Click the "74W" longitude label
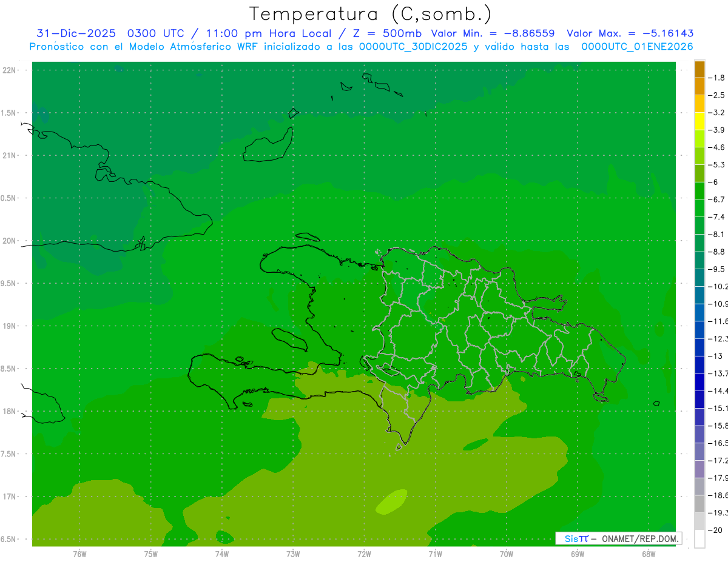 point(222,554)
